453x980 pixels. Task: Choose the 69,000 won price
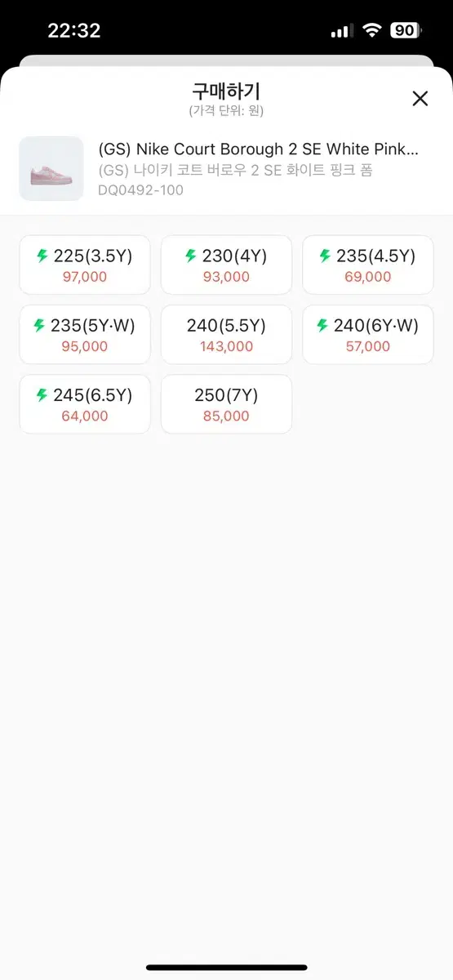tap(368, 277)
